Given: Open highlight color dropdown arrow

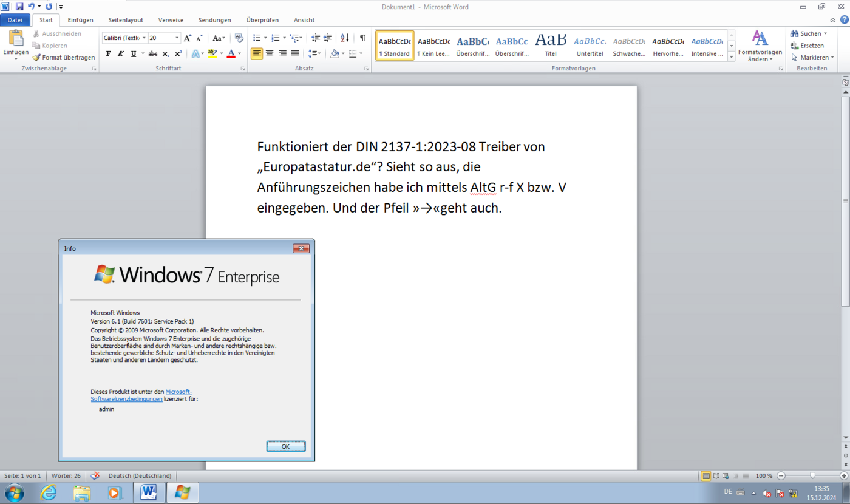Looking at the screenshot, I should (221, 53).
